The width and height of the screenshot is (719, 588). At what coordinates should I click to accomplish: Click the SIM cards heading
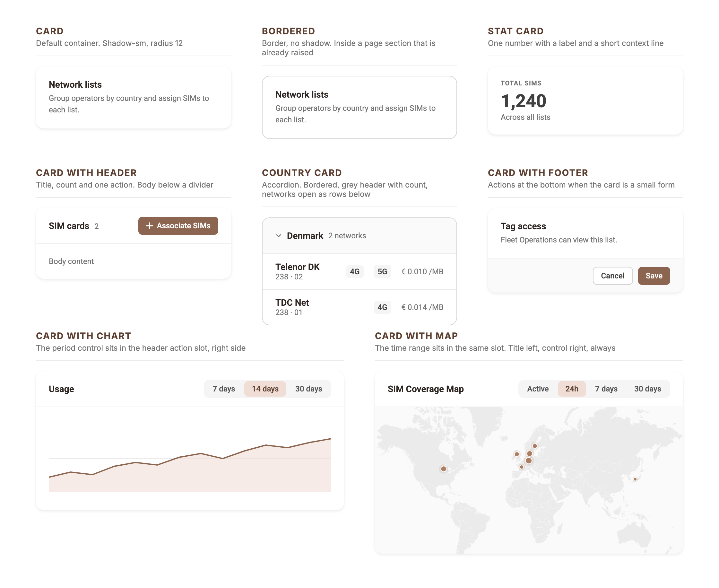(x=69, y=226)
